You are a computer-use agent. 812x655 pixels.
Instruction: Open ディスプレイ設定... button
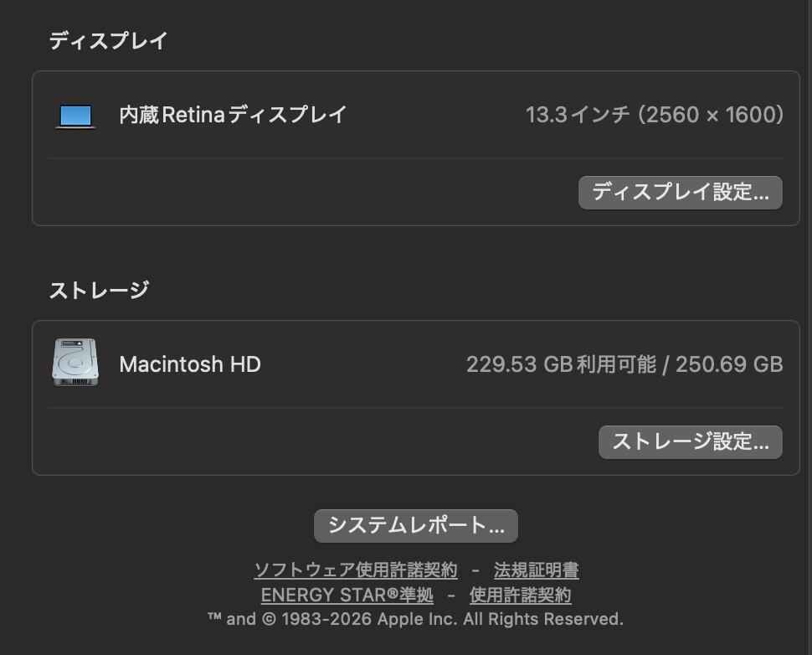click(680, 193)
